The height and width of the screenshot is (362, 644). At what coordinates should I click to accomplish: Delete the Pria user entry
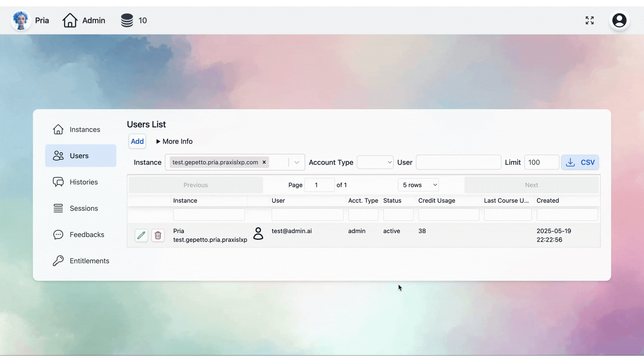pyautogui.click(x=158, y=235)
